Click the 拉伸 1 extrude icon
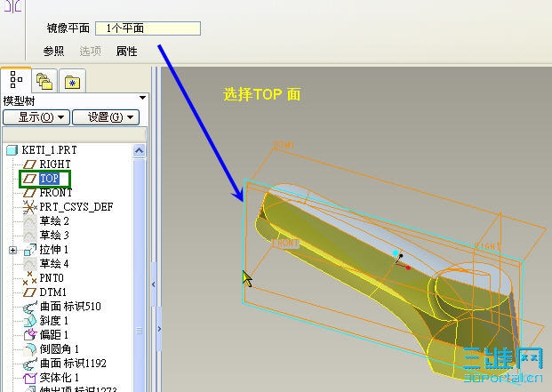 pos(30,250)
